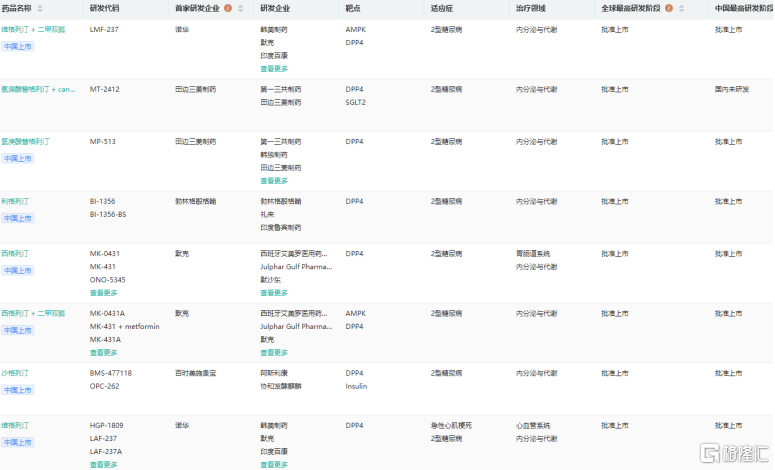The height and width of the screenshot is (470, 775).
Task: Click 中国上市 tag in LMF-237 row
Action: click(x=18, y=46)
